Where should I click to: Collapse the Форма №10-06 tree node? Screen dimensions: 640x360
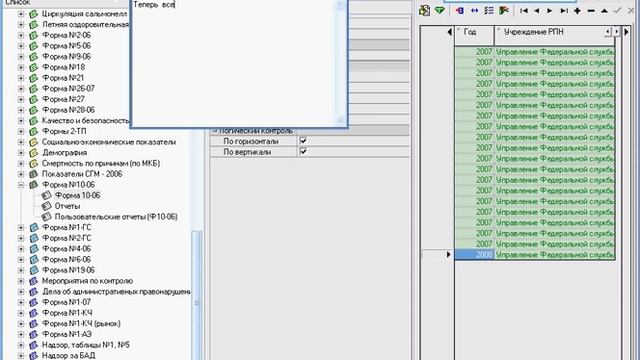tap(21, 185)
